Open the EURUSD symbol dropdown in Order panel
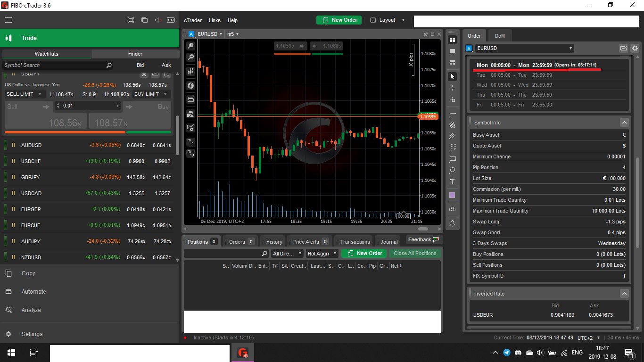Screen dimensions: 644x362 click(x=524, y=48)
